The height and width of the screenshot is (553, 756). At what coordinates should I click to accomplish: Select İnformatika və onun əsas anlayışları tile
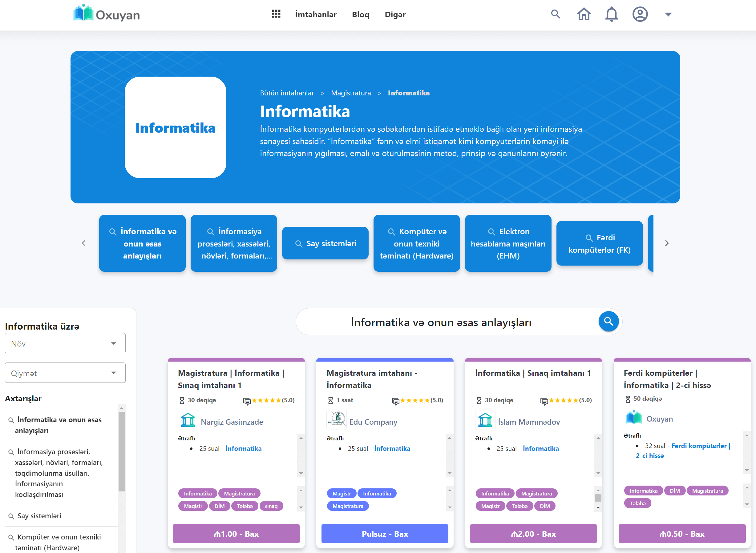[x=142, y=243]
